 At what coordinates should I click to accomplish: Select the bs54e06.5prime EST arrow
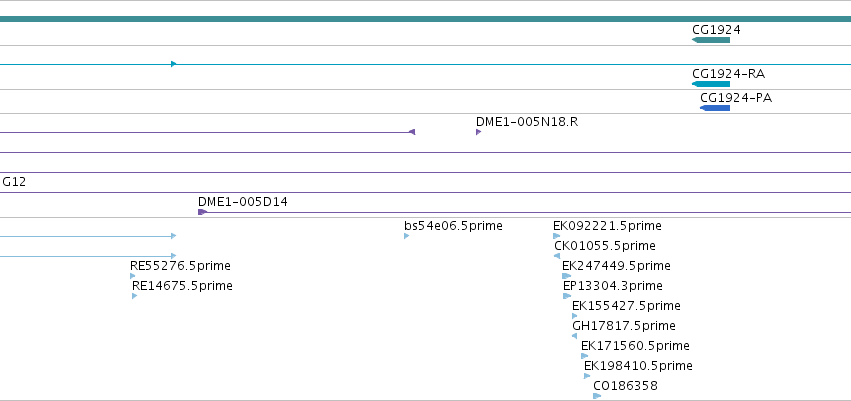coord(407,236)
